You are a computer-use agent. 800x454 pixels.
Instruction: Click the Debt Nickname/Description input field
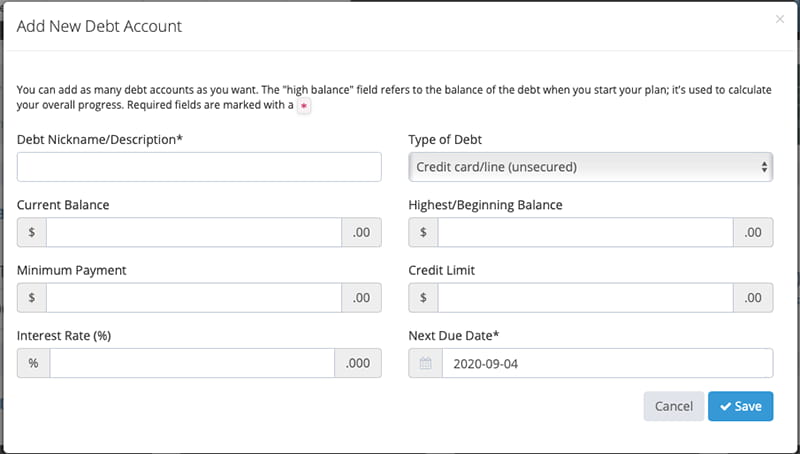199,167
